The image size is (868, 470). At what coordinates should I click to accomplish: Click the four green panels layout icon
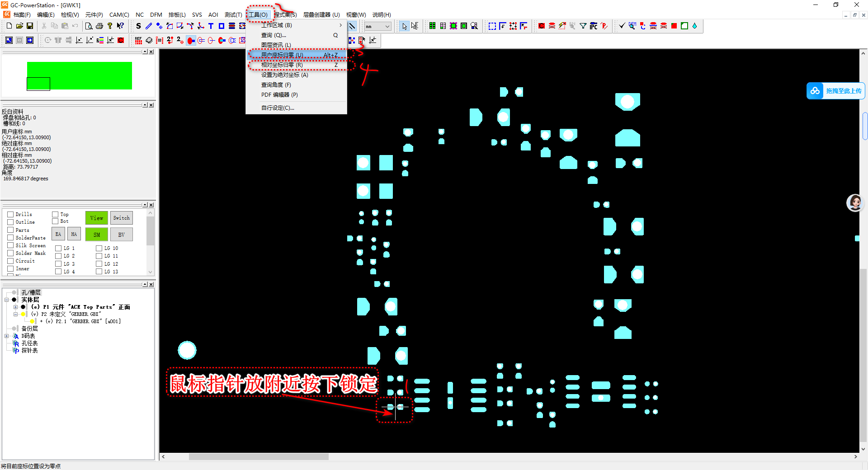click(433, 26)
